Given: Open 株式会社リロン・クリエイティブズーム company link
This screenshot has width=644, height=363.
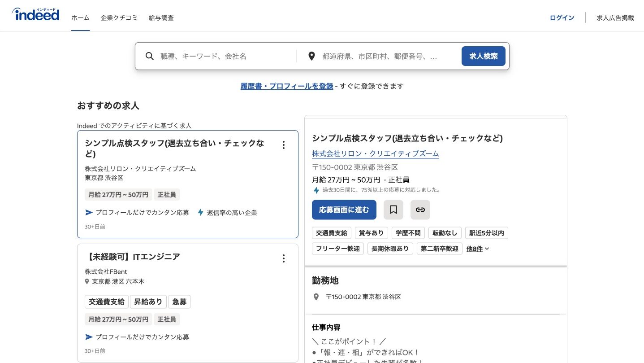Looking at the screenshot, I should point(375,153).
